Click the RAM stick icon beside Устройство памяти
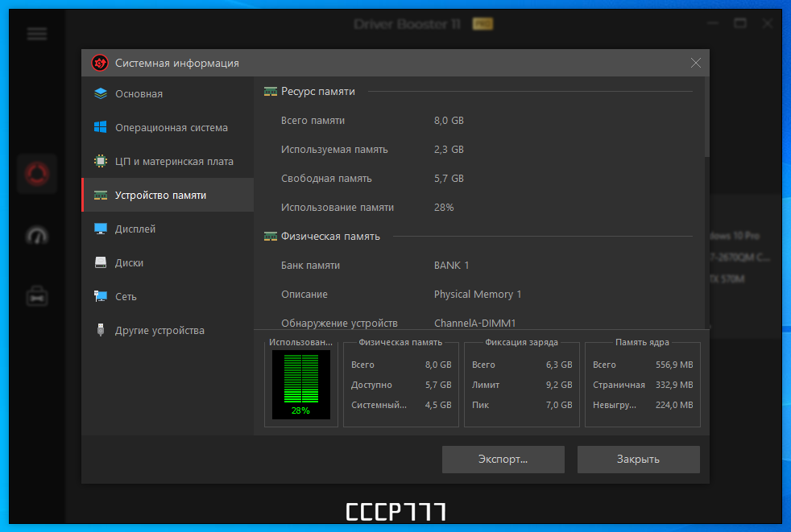 (x=101, y=195)
